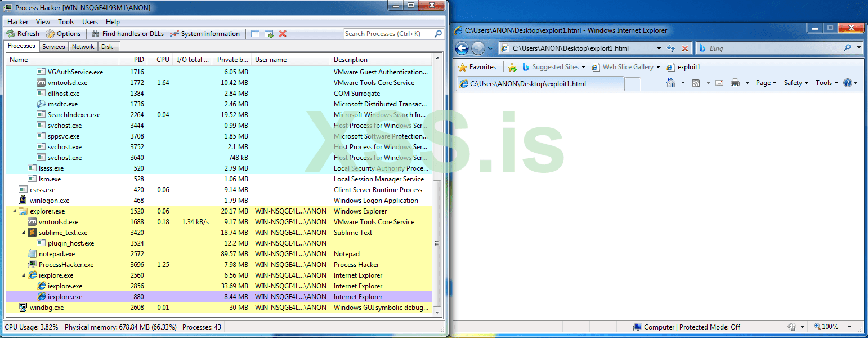Collapse the parent iexplore.exe 2560 node
The height and width of the screenshot is (338, 868).
[24, 275]
